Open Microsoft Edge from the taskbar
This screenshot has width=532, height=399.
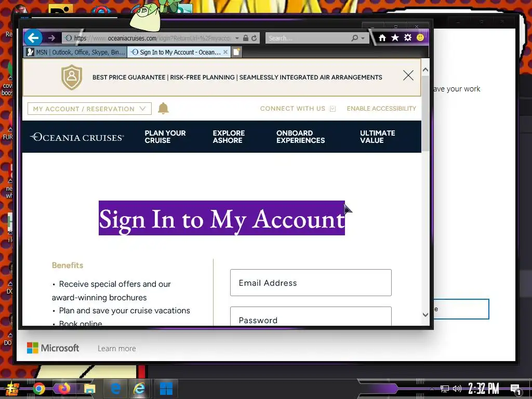[115, 389]
